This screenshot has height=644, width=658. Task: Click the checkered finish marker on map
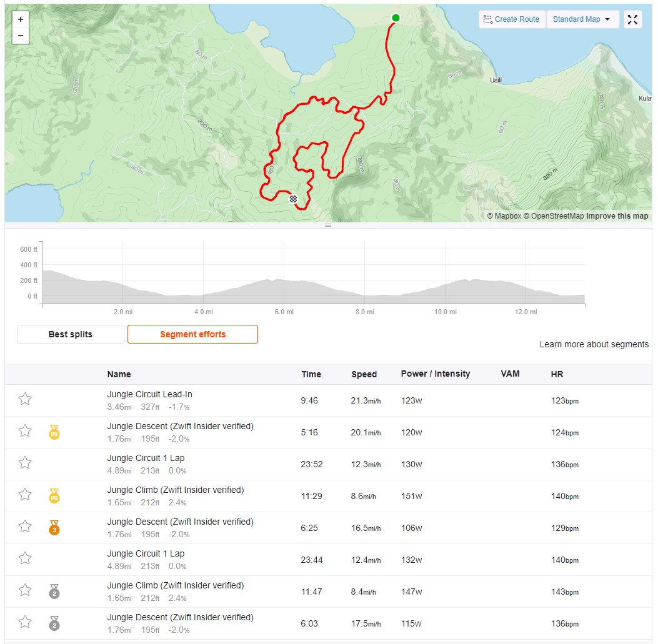[293, 199]
